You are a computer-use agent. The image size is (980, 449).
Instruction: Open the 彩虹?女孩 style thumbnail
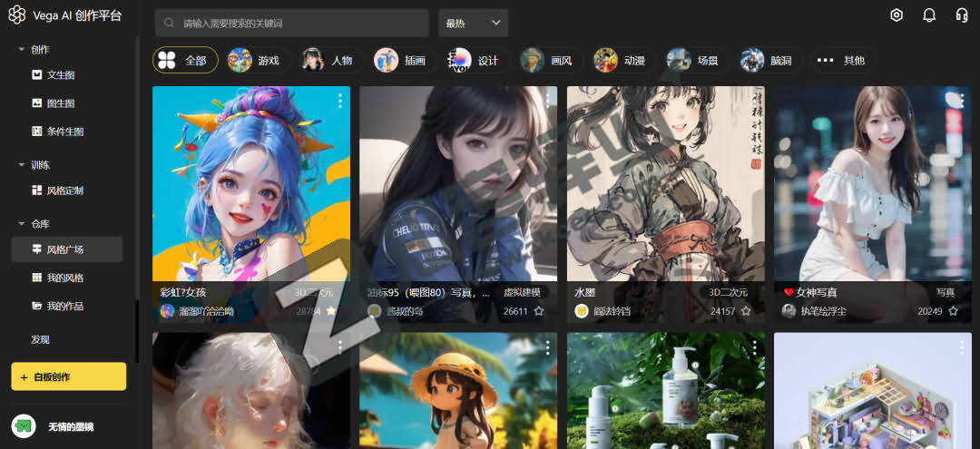click(x=251, y=184)
